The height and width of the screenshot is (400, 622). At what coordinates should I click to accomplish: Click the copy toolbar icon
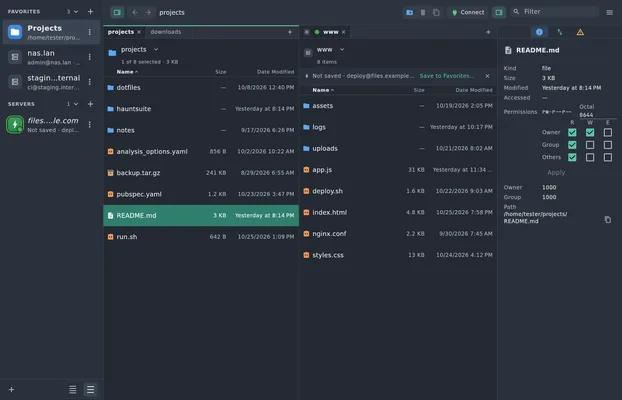(436, 12)
